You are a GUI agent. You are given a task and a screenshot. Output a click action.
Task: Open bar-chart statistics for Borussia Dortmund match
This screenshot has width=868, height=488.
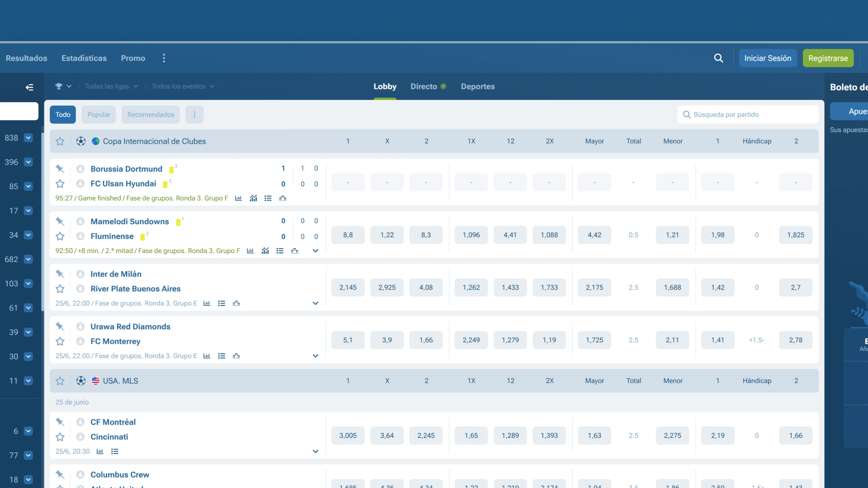click(239, 198)
